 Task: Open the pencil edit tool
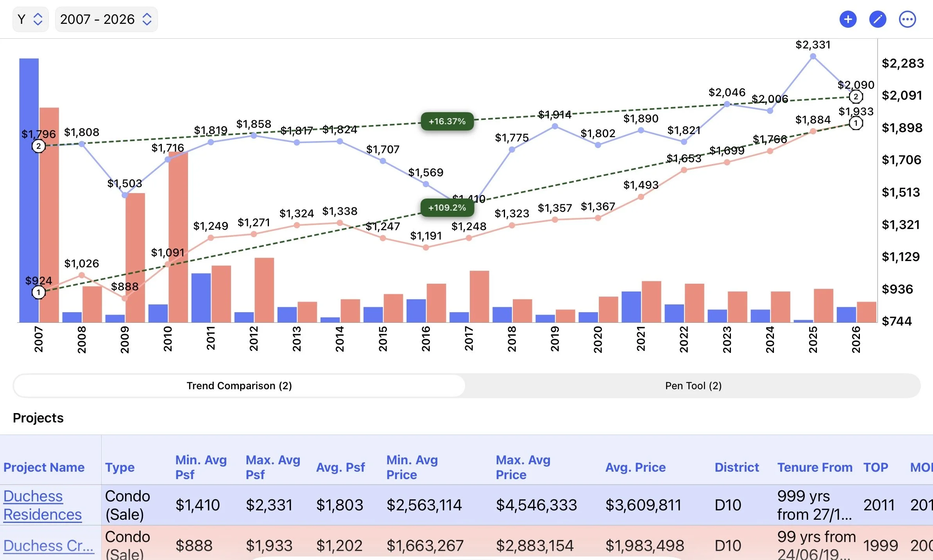[877, 19]
